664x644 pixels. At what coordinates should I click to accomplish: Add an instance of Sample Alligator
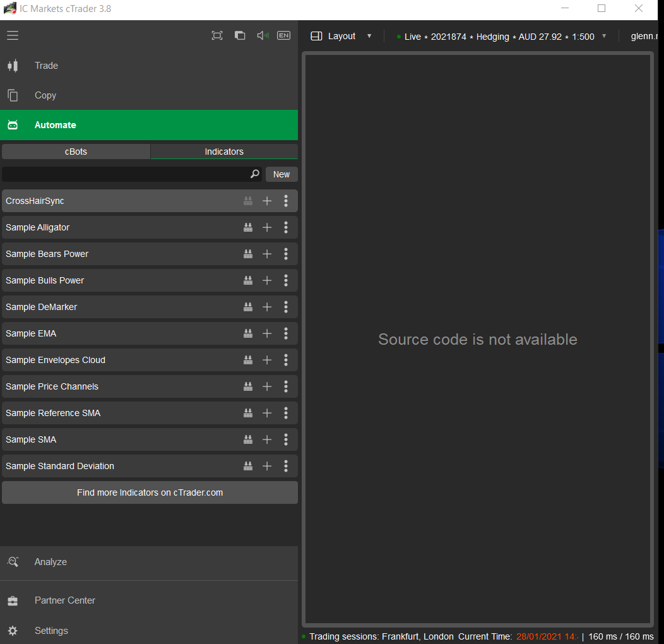pyautogui.click(x=267, y=227)
